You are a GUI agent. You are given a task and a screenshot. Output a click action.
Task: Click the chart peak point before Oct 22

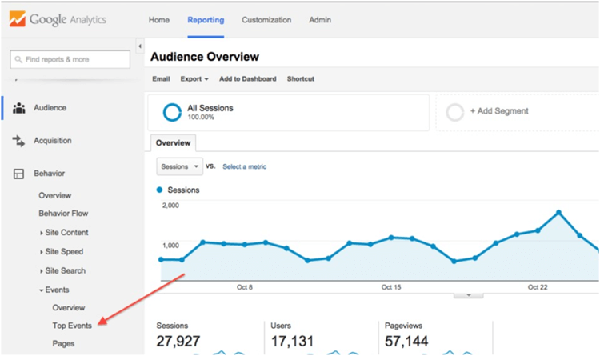click(558, 212)
